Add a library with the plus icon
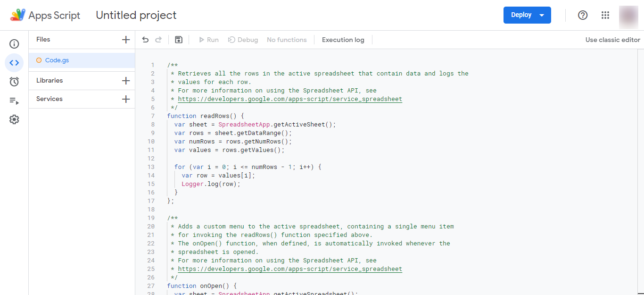 126,81
